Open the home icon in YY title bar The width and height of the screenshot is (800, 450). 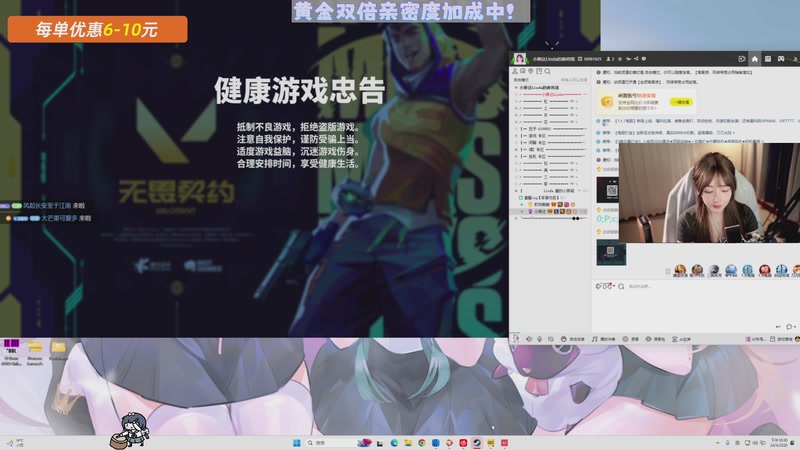(x=755, y=59)
